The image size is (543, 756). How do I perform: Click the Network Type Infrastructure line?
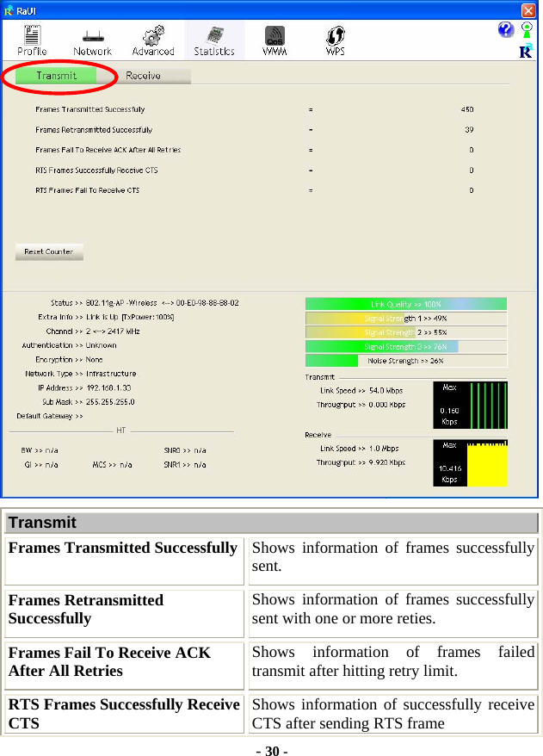point(81,374)
